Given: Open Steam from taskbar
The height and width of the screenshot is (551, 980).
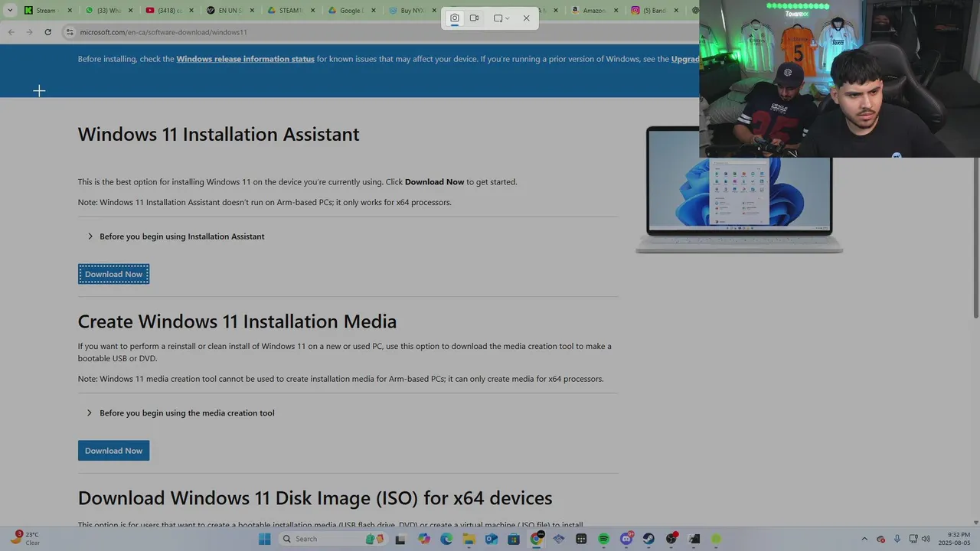Looking at the screenshot, I should point(648,539).
